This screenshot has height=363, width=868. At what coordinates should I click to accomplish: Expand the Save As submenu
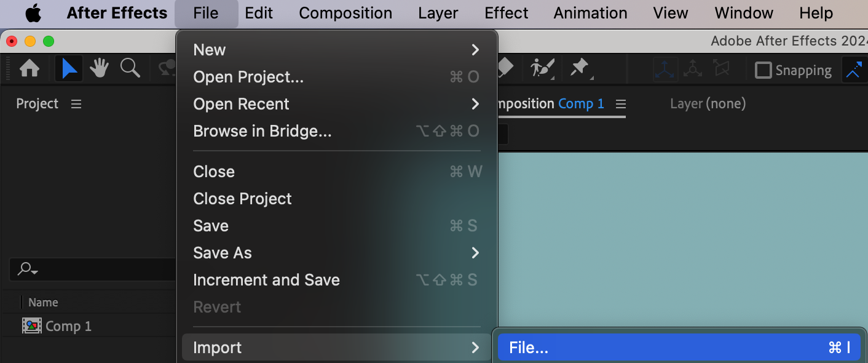(x=336, y=253)
